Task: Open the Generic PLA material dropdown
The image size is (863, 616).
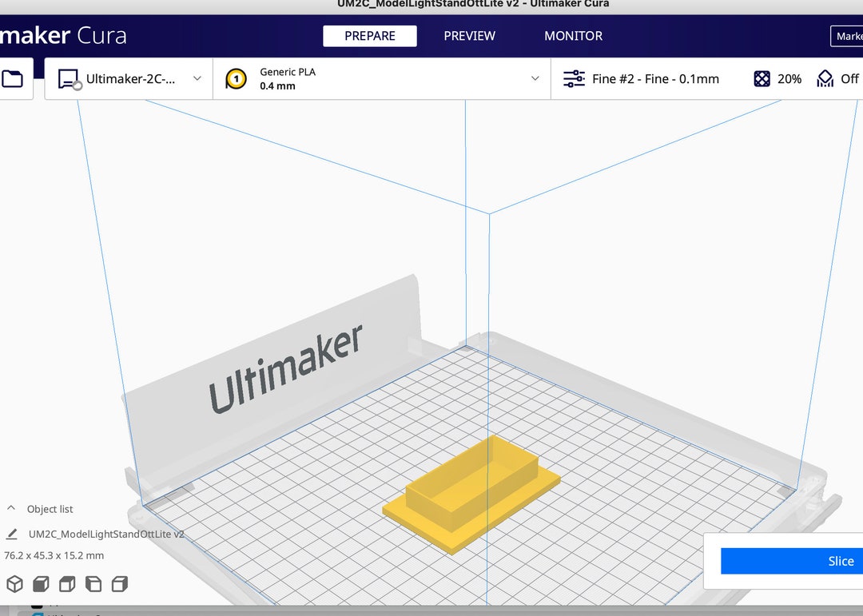Action: 535,78
